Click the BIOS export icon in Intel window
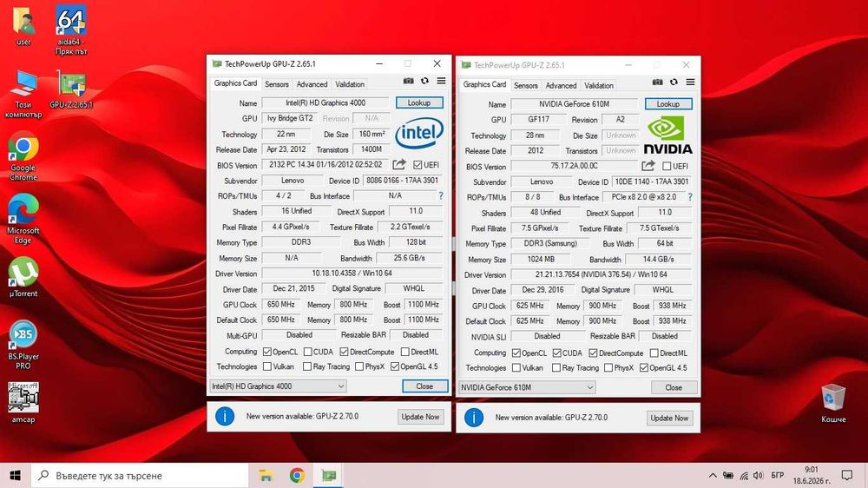 399,164
